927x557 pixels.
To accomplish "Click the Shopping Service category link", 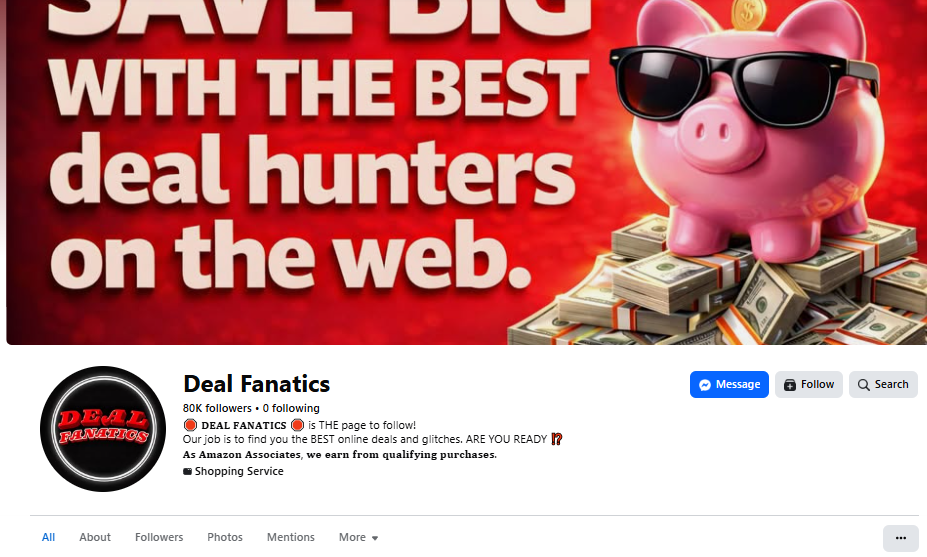I will [239, 471].
